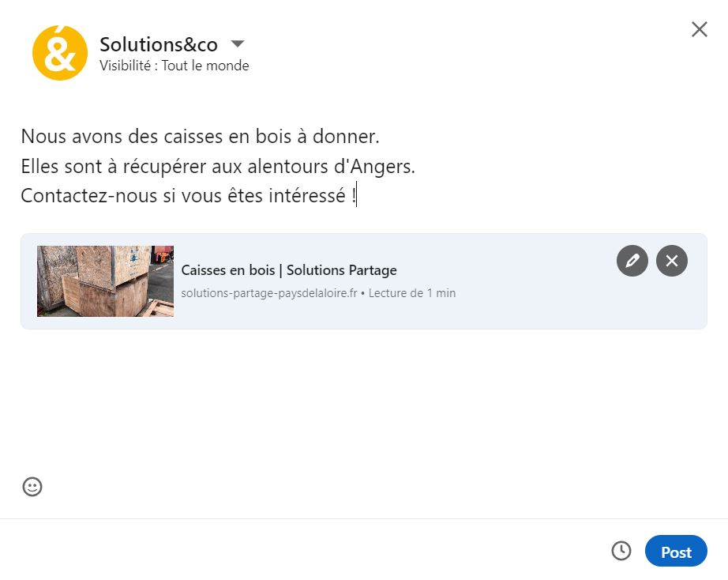Click the wooden crates preview thumbnail
Viewport: 728px width, 580px height.
105,281
